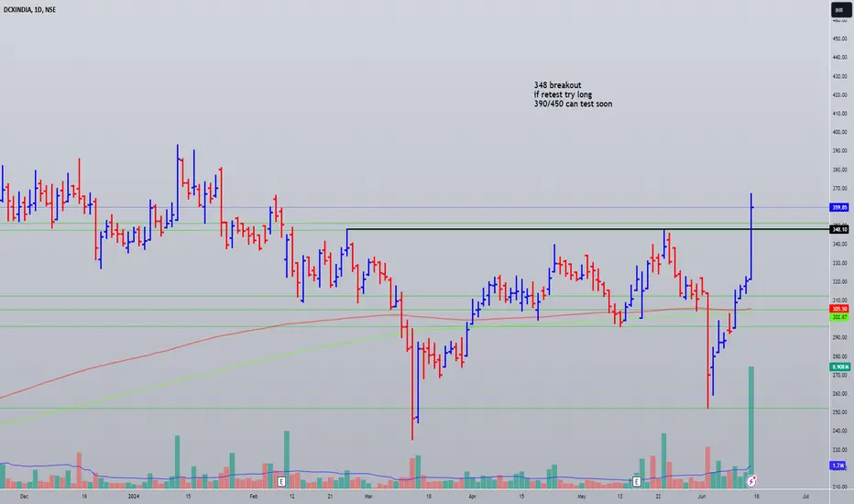Click the 8.908M volume label
Screen dimensions: 854x504
[x=839, y=367]
